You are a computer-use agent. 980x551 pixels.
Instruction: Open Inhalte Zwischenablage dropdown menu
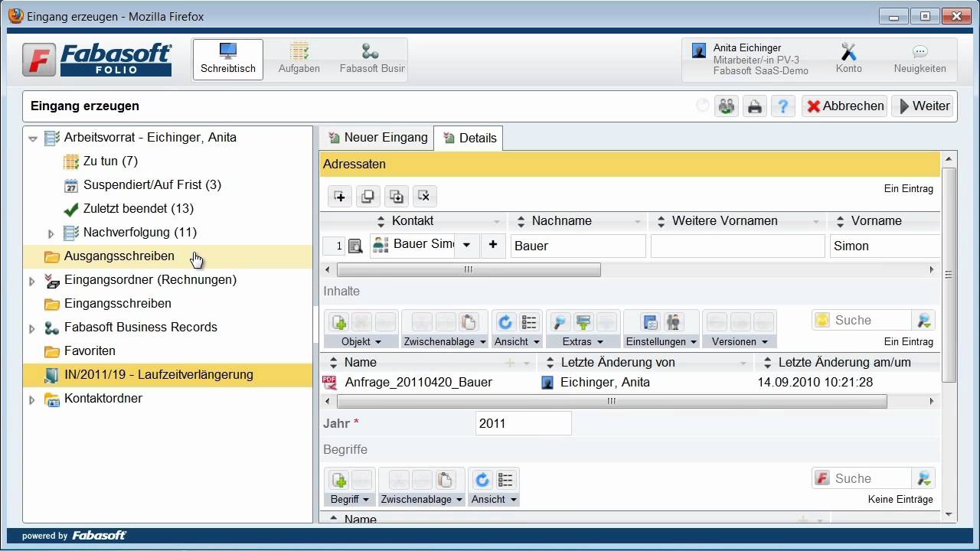click(445, 342)
